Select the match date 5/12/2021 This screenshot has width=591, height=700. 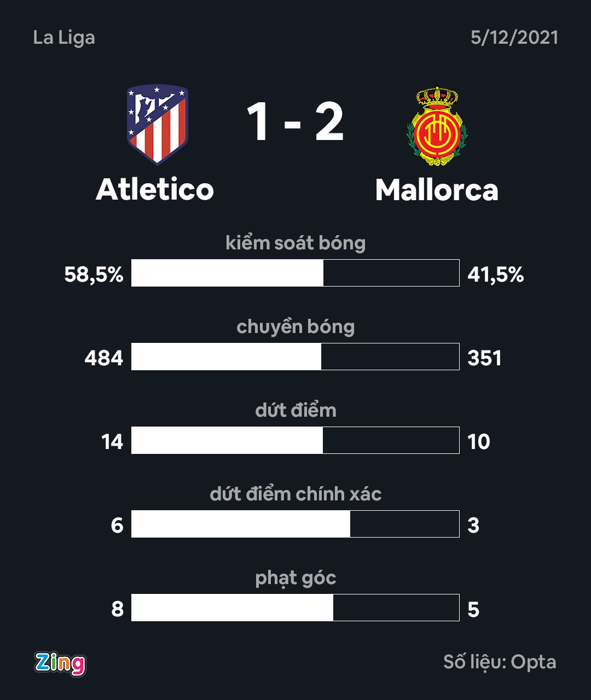(514, 38)
